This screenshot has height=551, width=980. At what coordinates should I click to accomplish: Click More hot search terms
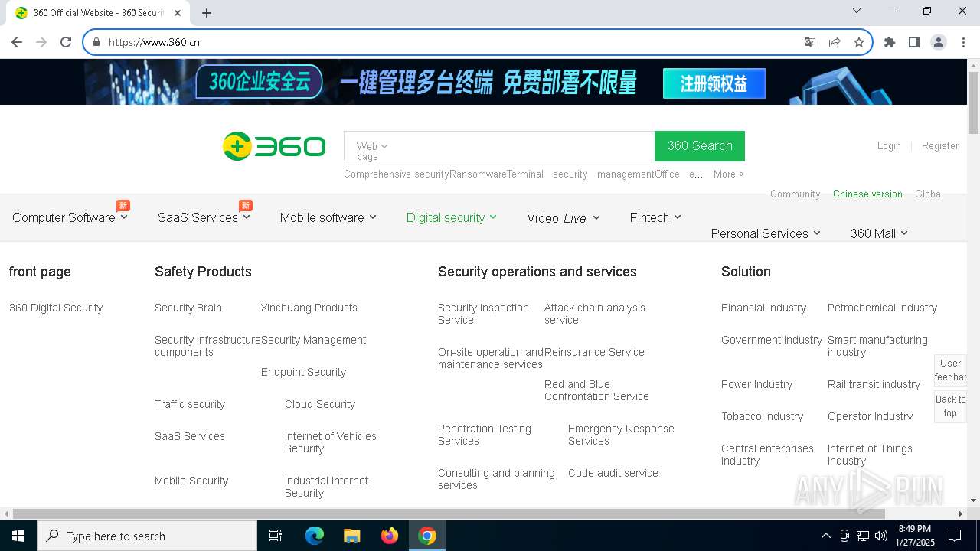729,174
